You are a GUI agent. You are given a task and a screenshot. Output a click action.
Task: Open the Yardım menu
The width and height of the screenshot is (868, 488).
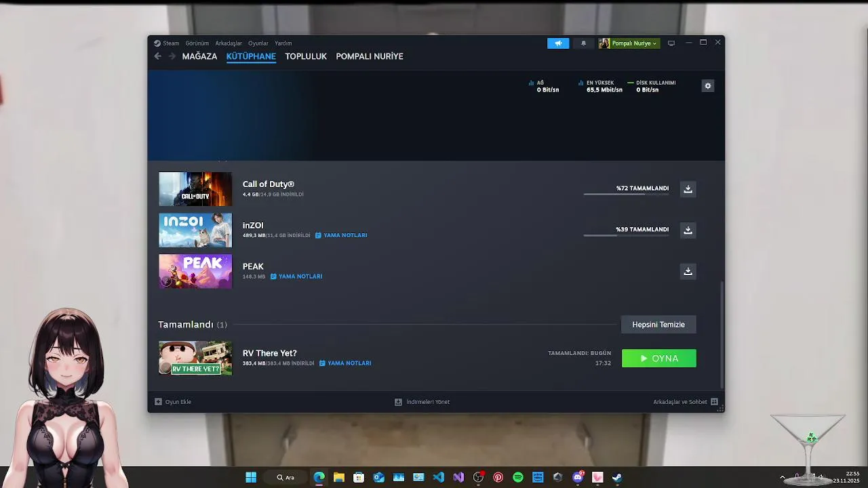(283, 43)
